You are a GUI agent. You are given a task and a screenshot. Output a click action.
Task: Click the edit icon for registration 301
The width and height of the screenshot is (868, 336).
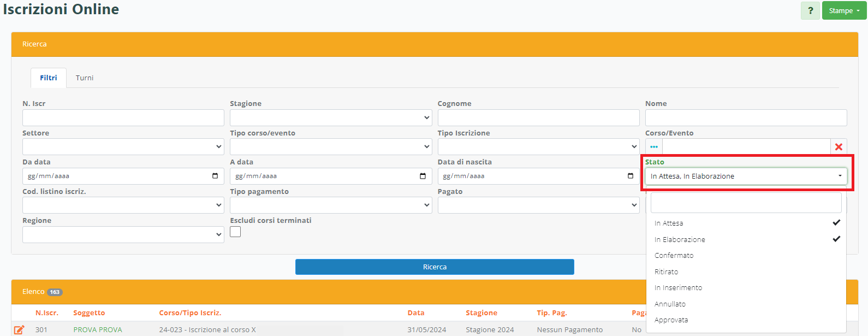[x=19, y=329]
